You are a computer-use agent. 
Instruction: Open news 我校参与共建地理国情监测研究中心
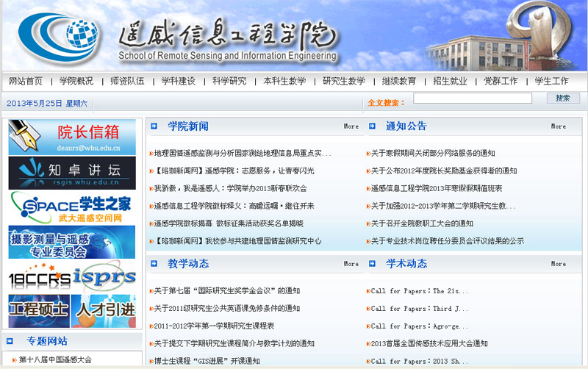pos(237,241)
